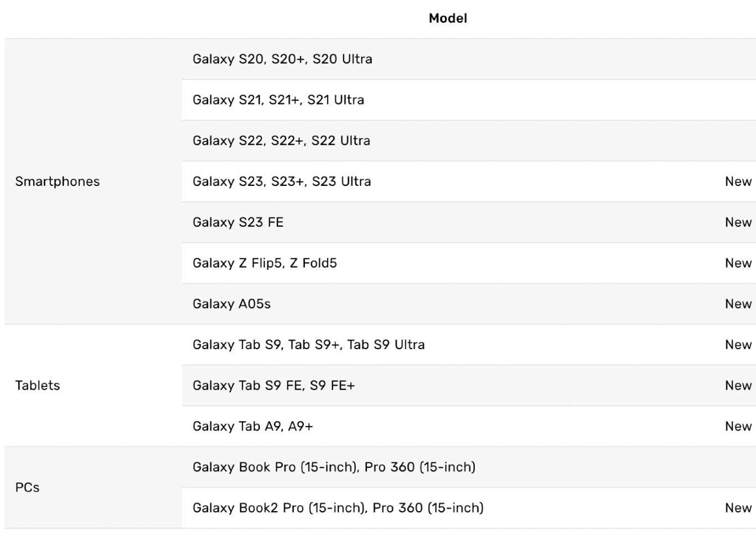Click the Galaxy Tab A9, A9+ text

pyautogui.click(x=252, y=427)
